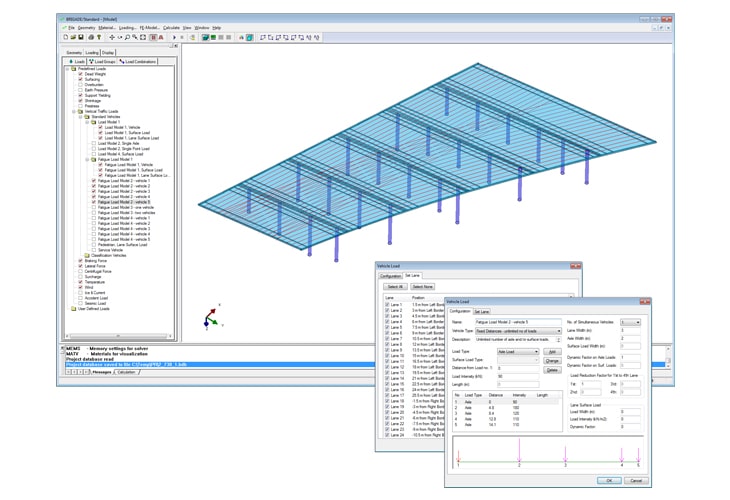Open Set Lane tab in front Vehicle Load dialog

482,311
